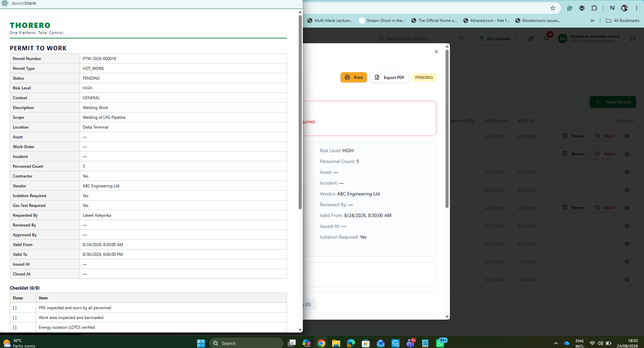Show hidden system tray icons
644x348 pixels.
tap(556, 343)
